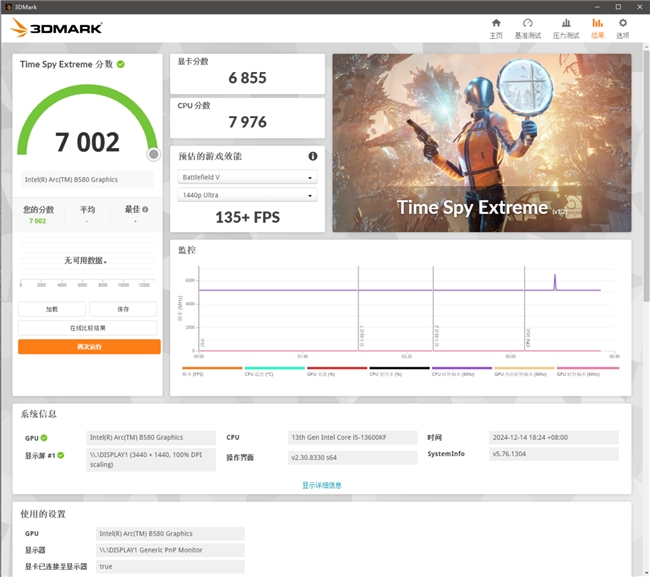Screen dimensions: 650x577
Task: Click the Intel Arc B580 label under gauge
Action: point(87,179)
